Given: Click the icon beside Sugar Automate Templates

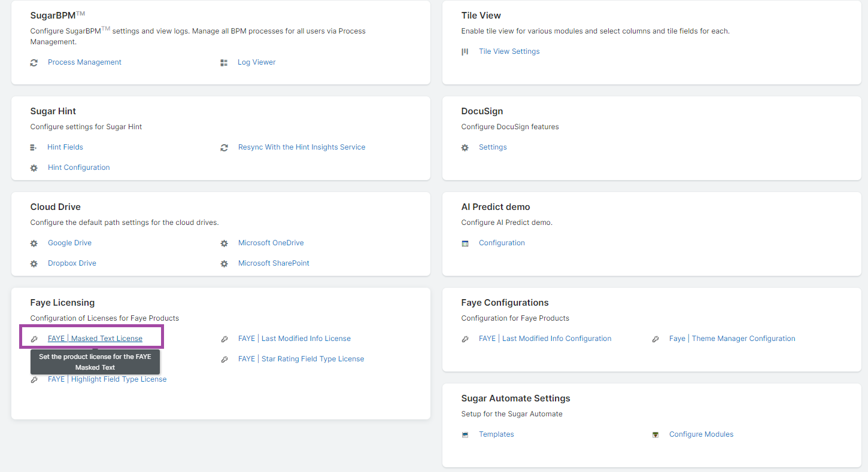Looking at the screenshot, I should pos(465,434).
